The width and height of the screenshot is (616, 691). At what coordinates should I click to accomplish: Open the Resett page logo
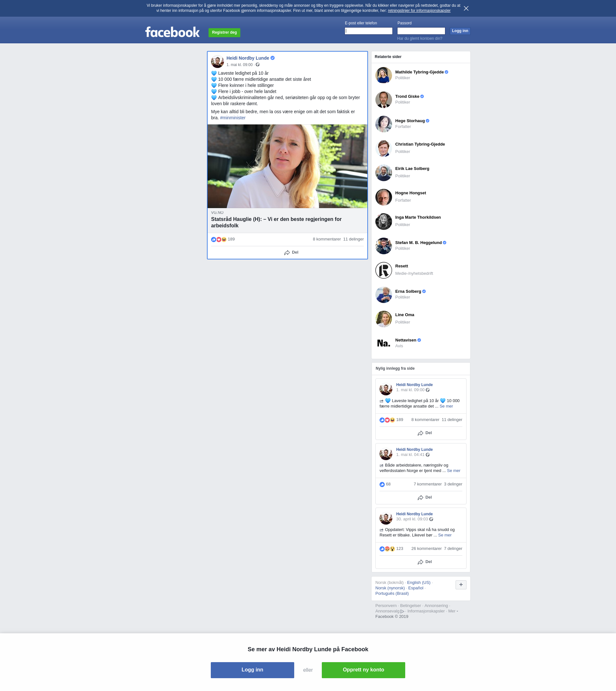[x=383, y=270]
